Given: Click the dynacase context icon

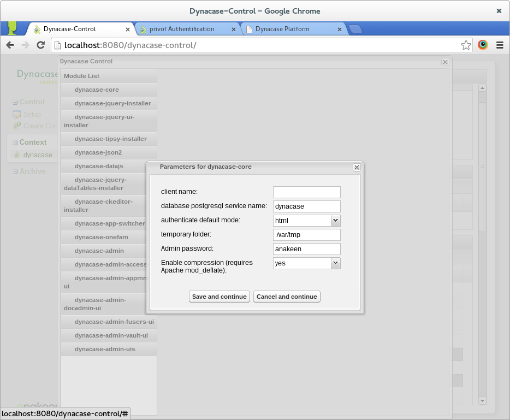Looking at the screenshot, I should (x=17, y=155).
